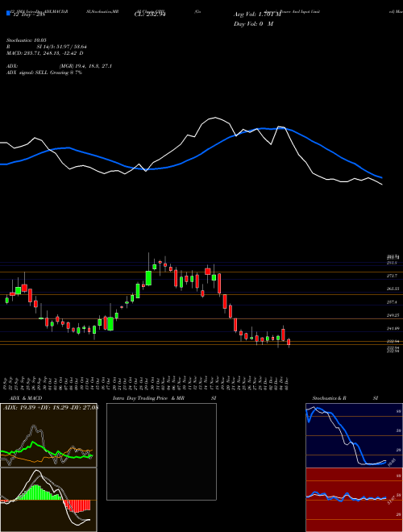Click the 272.7 price axis label
Image resolution: width=403 pixels, height=532 pixels.
[x=392, y=276]
